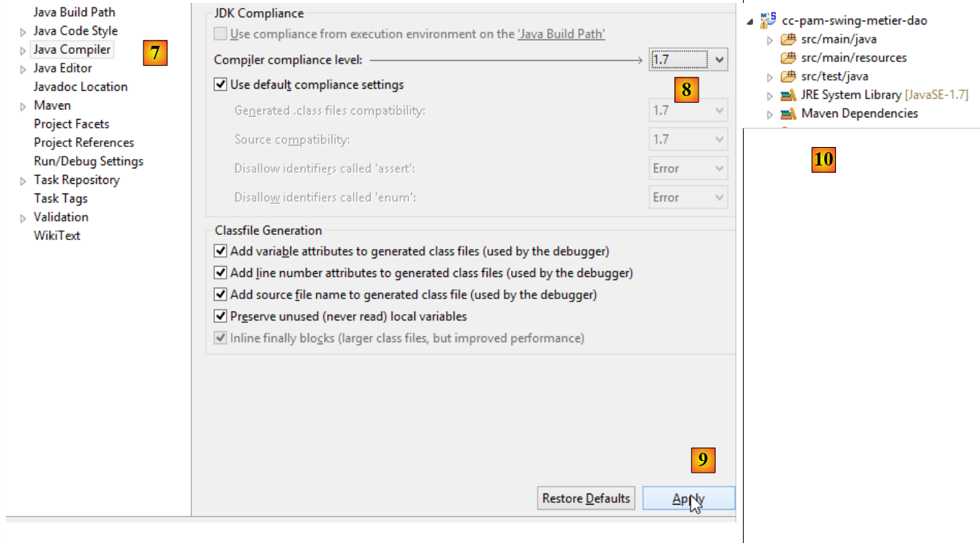
Task: Select Run/Debug Settings in the list
Action: 88,161
